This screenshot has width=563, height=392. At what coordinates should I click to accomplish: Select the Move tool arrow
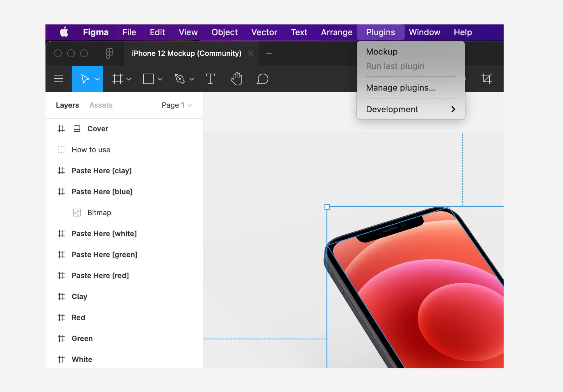pos(85,79)
